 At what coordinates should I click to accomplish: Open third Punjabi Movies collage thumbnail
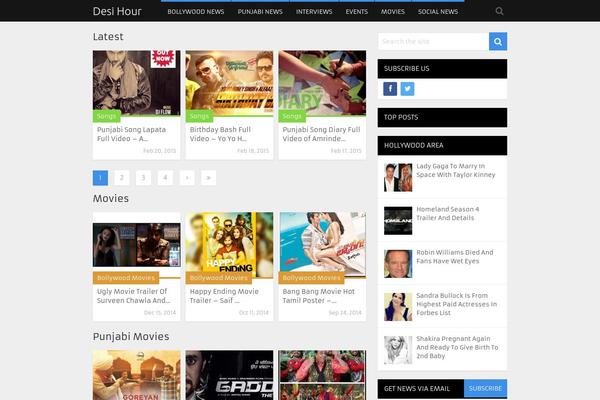322,375
